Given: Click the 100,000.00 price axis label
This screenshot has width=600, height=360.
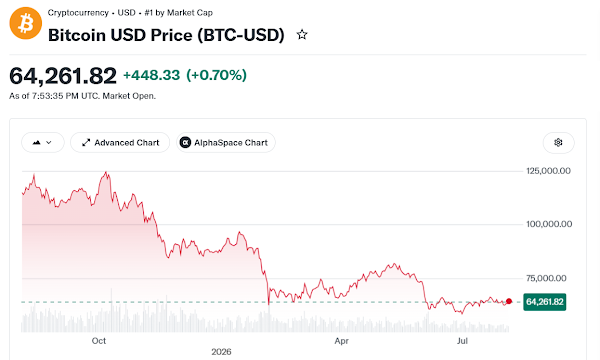Looking at the screenshot, I should coord(549,224).
